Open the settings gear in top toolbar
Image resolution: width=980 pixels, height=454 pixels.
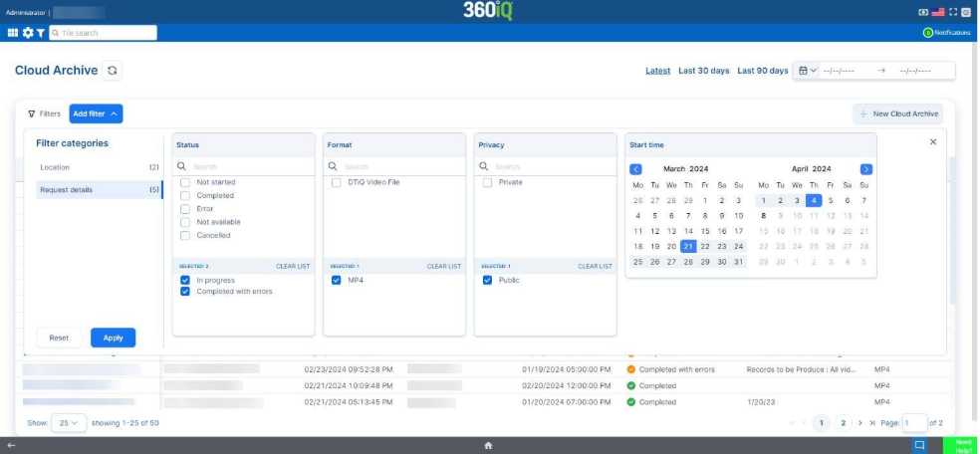(27, 33)
